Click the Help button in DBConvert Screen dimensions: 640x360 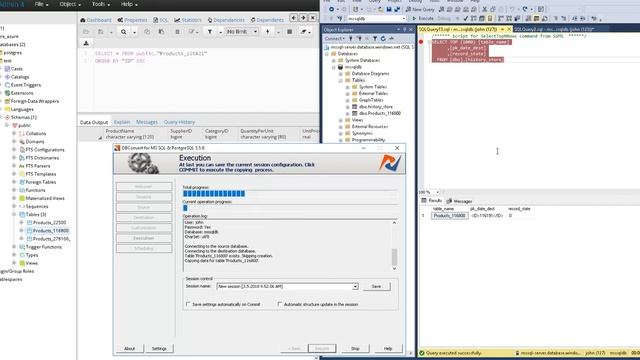tap(388, 349)
